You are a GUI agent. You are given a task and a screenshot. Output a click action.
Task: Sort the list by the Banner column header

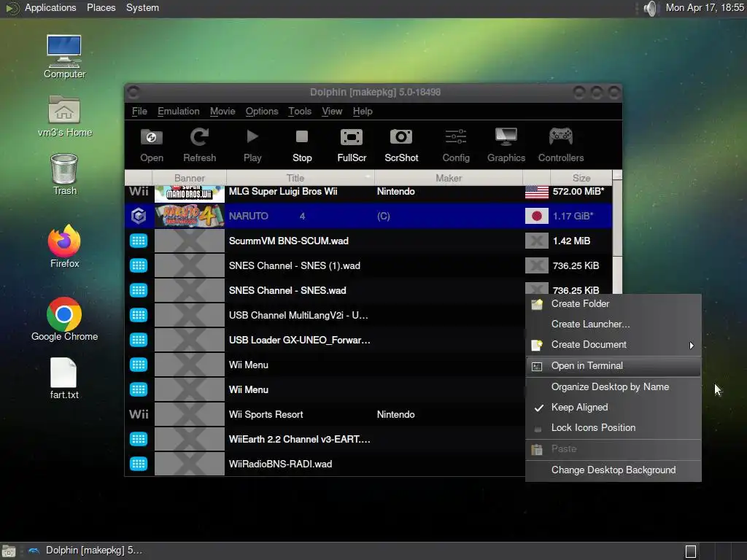(189, 178)
